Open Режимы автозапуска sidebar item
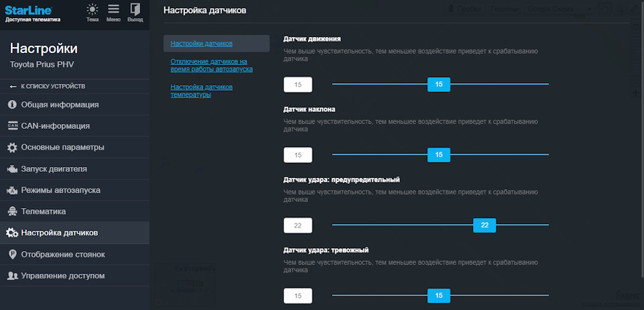 [x=74, y=190]
